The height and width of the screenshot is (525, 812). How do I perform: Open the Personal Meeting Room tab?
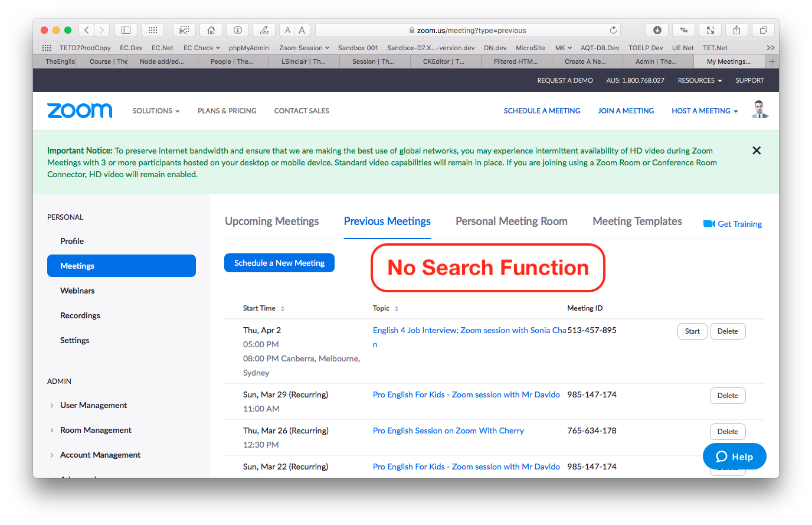pos(511,221)
